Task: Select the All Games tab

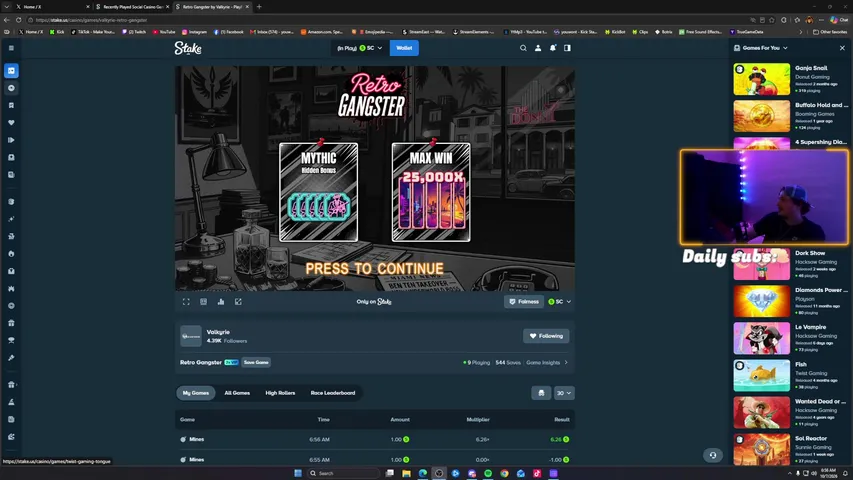Action: (237, 393)
